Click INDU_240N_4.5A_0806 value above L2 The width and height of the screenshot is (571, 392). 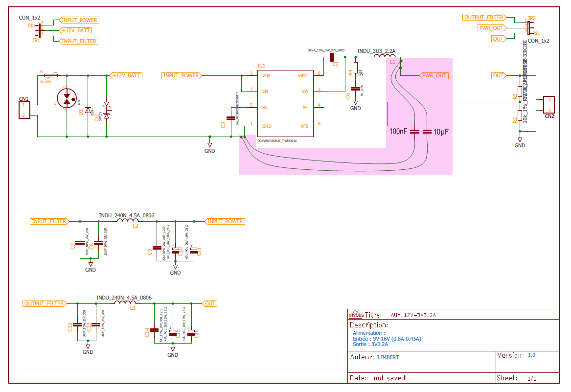[x=127, y=215]
